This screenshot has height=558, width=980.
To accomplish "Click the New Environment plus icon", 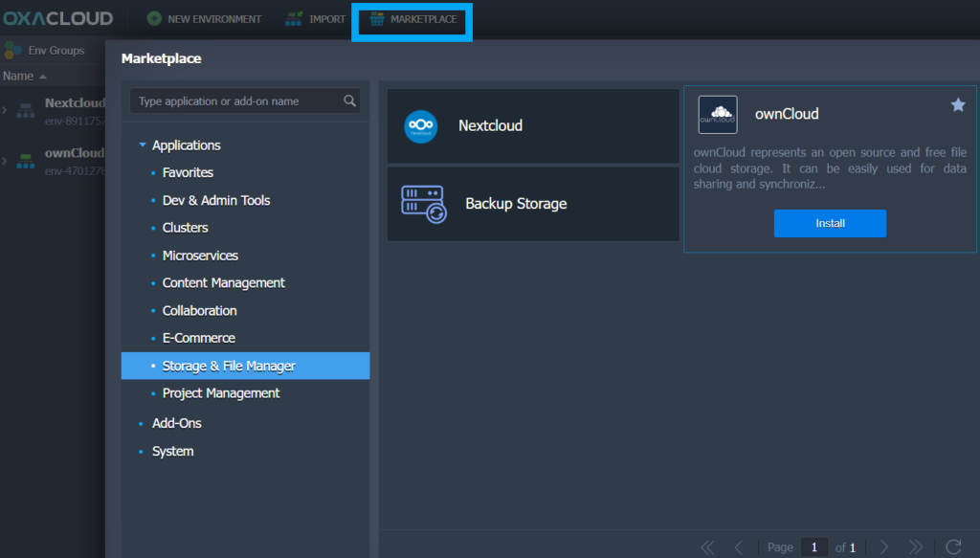I will (x=154, y=19).
